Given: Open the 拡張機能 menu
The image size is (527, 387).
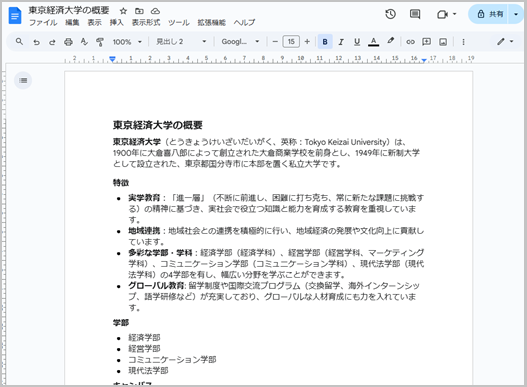Looking at the screenshot, I should (211, 23).
